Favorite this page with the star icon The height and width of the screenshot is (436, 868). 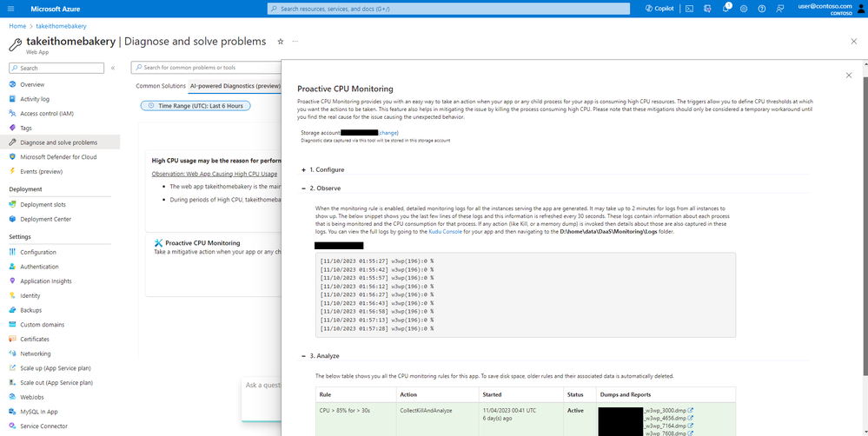tap(280, 42)
